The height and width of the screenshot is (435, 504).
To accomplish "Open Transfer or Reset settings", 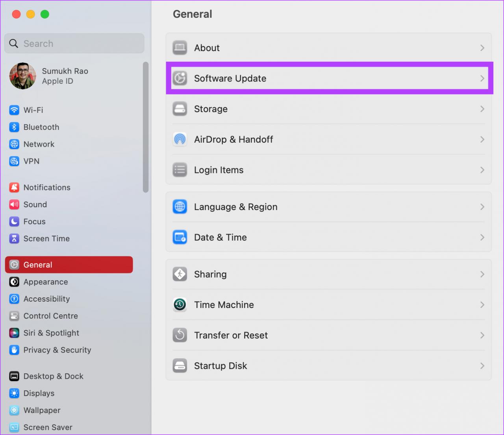I will [x=231, y=335].
